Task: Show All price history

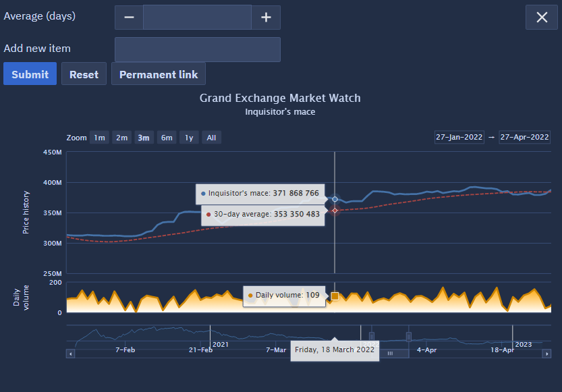Action: [x=211, y=138]
